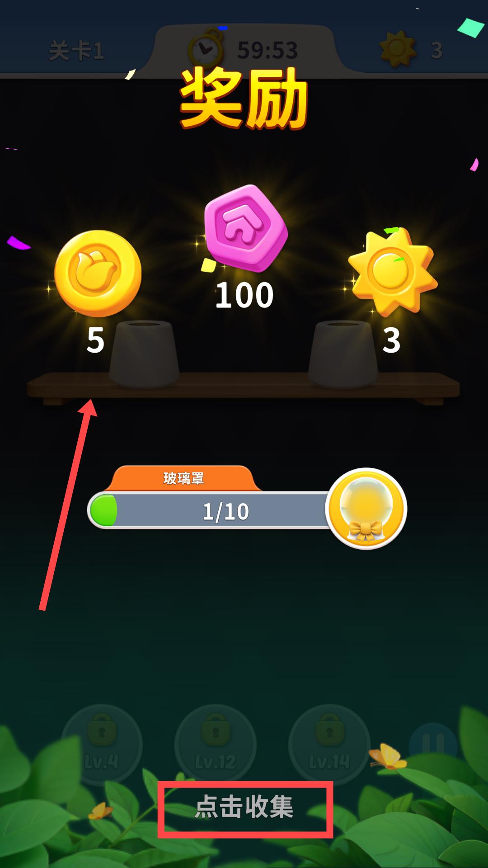The height and width of the screenshot is (868, 488).
Task: Tap the number 100 reward amount
Action: [244, 296]
